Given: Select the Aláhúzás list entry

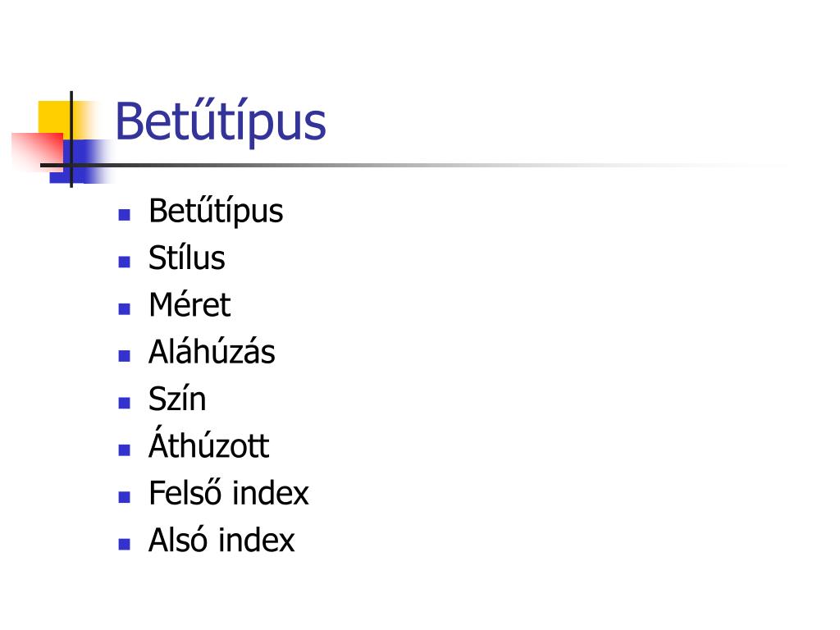Looking at the screenshot, I should (x=212, y=352).
